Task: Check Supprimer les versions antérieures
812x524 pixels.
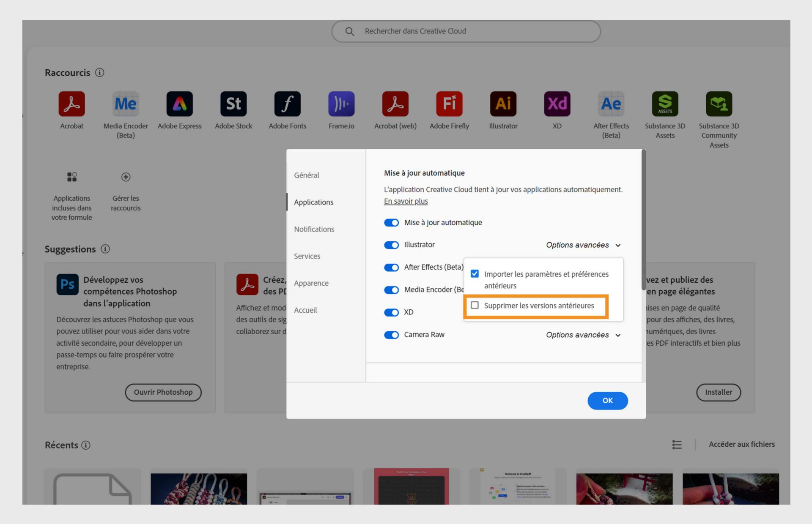Action: [475, 305]
